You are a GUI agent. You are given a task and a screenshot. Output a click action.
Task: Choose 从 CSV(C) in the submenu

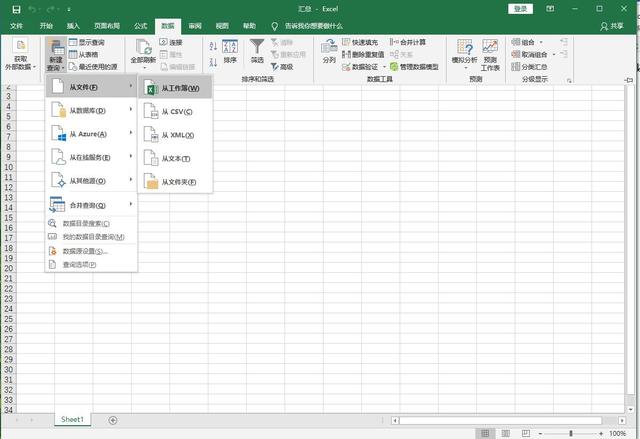[x=175, y=111]
